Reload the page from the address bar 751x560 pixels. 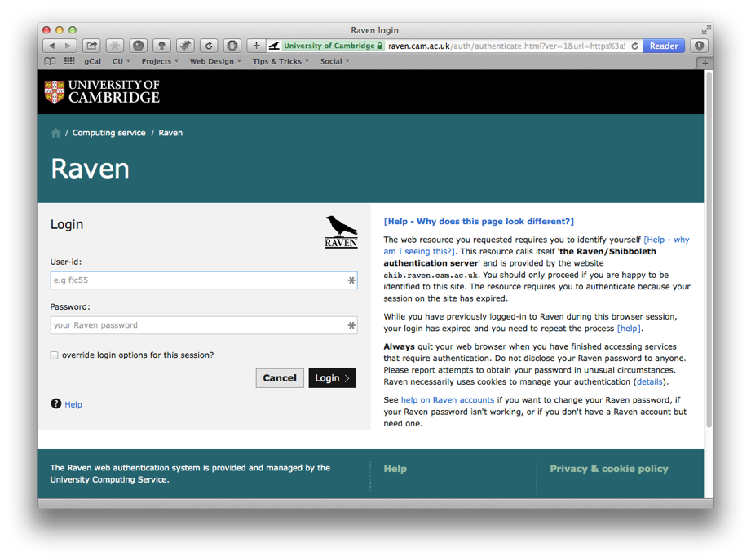pos(634,46)
